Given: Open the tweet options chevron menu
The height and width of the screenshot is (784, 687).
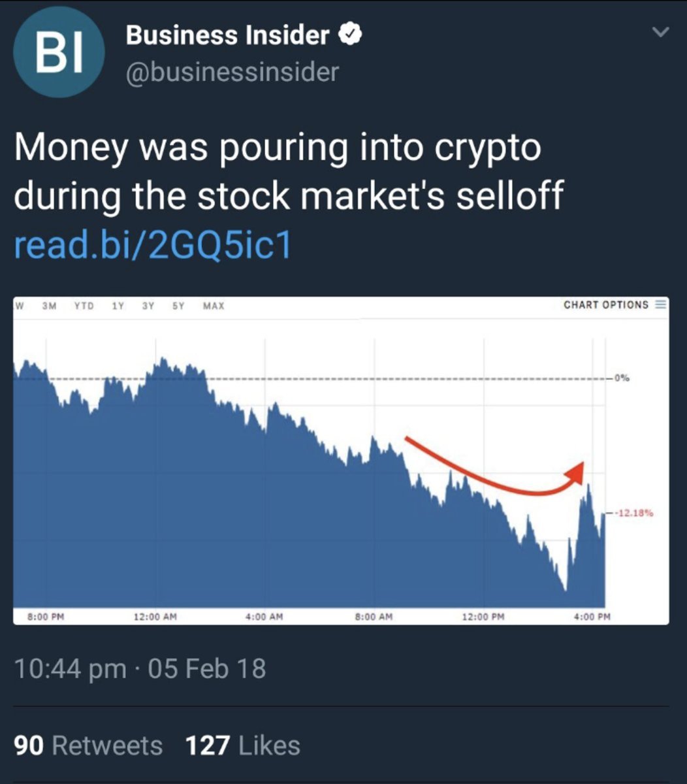Looking at the screenshot, I should [661, 32].
